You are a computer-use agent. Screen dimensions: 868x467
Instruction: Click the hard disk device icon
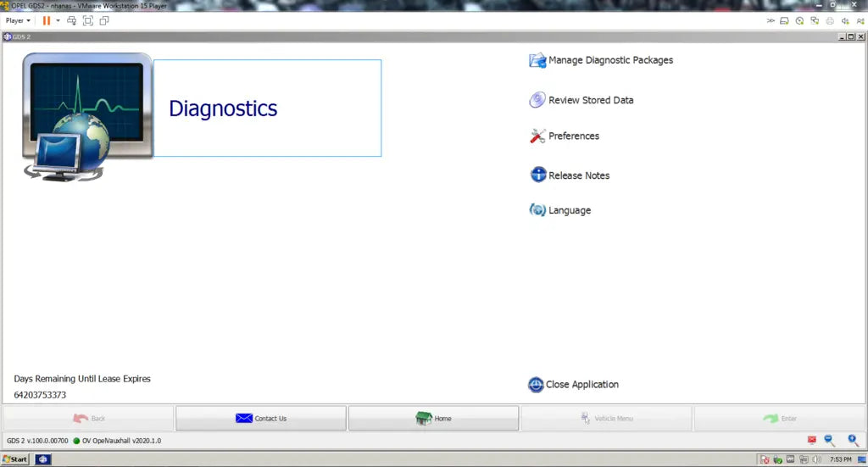(785, 20)
